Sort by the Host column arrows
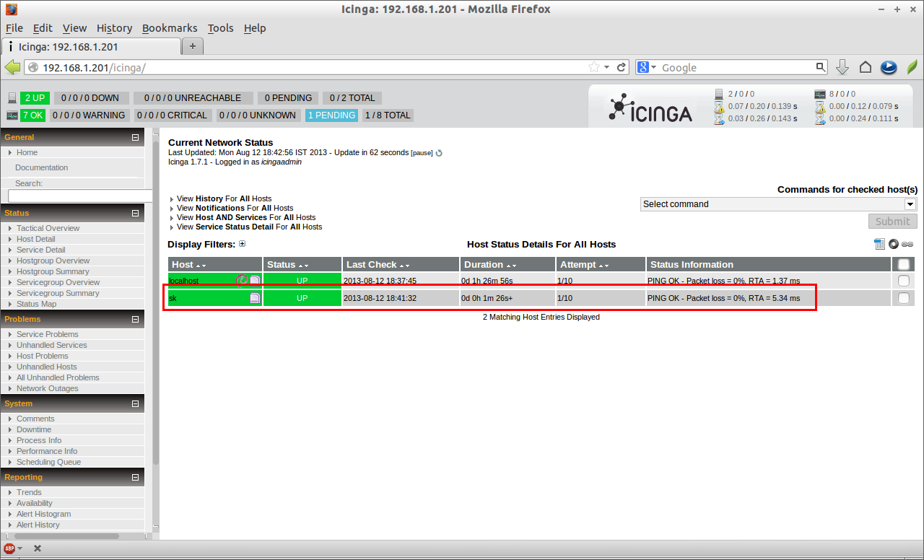Image resolution: width=924 pixels, height=560 pixels. (x=201, y=266)
